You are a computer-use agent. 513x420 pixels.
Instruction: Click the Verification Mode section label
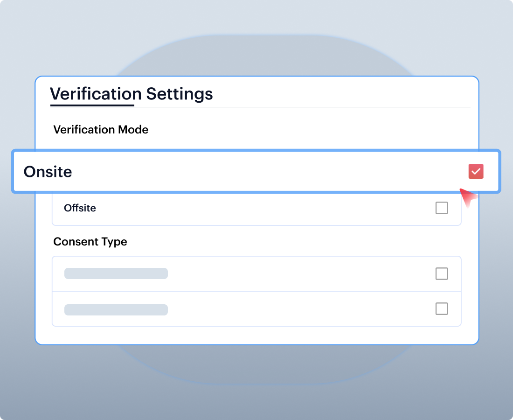coord(101,130)
